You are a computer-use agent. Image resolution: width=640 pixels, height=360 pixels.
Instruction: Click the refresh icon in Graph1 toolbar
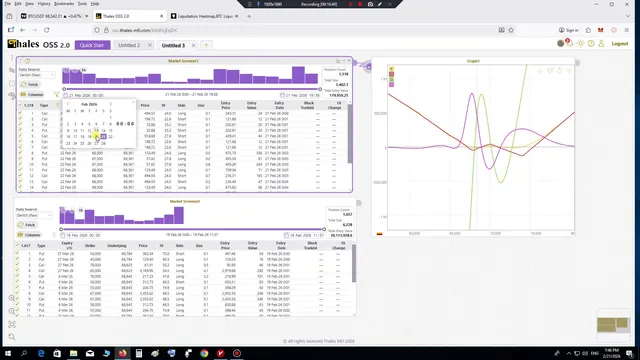(560, 71)
